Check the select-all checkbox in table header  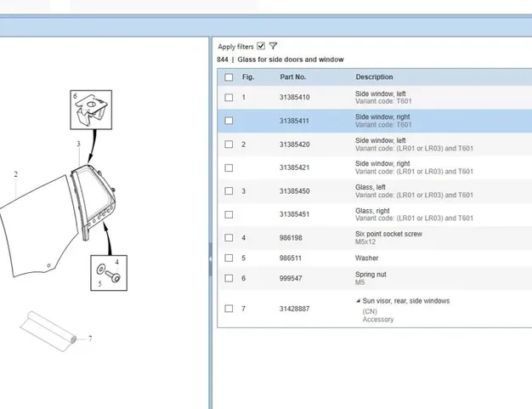click(x=229, y=77)
